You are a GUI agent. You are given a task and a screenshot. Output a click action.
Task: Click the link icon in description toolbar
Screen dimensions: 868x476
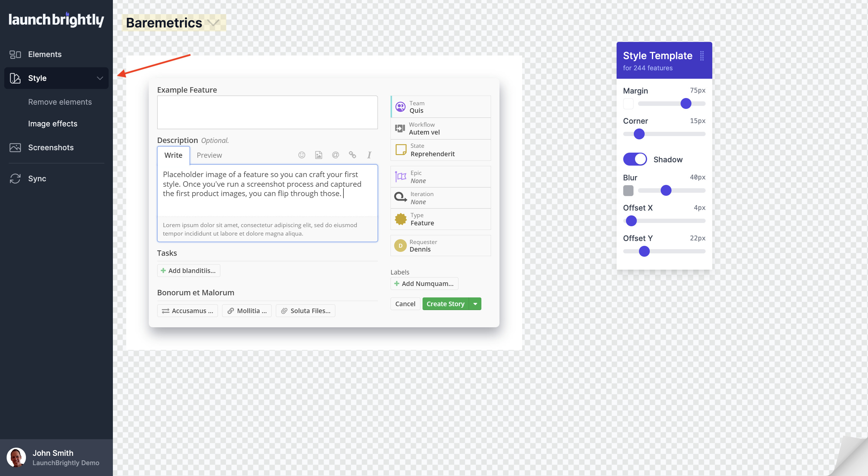click(x=353, y=155)
